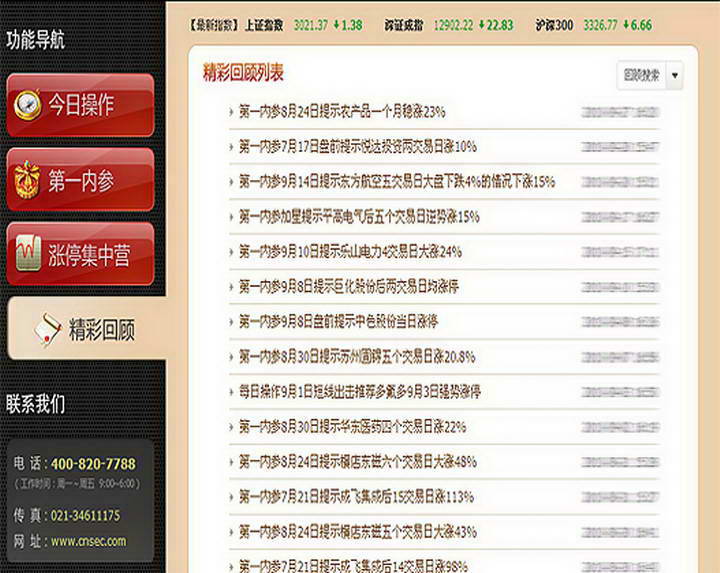Click the 沪深300 change value 6.66

coord(641,25)
